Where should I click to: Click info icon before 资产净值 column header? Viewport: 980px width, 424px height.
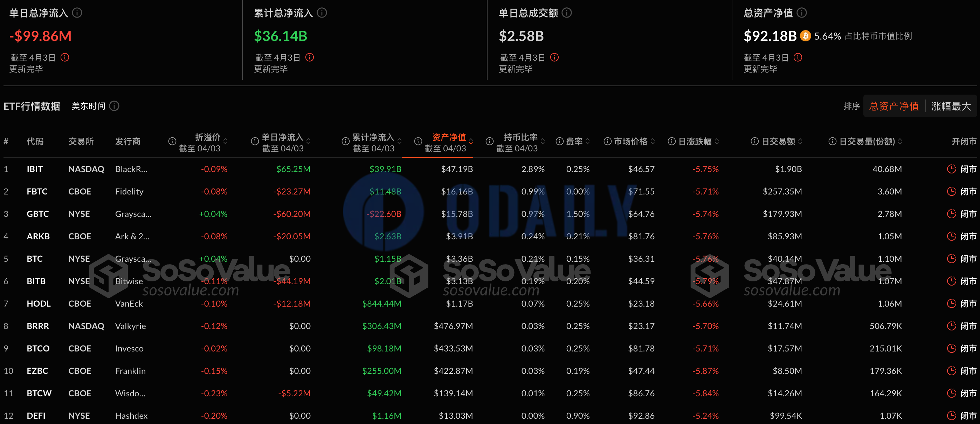coord(418,141)
